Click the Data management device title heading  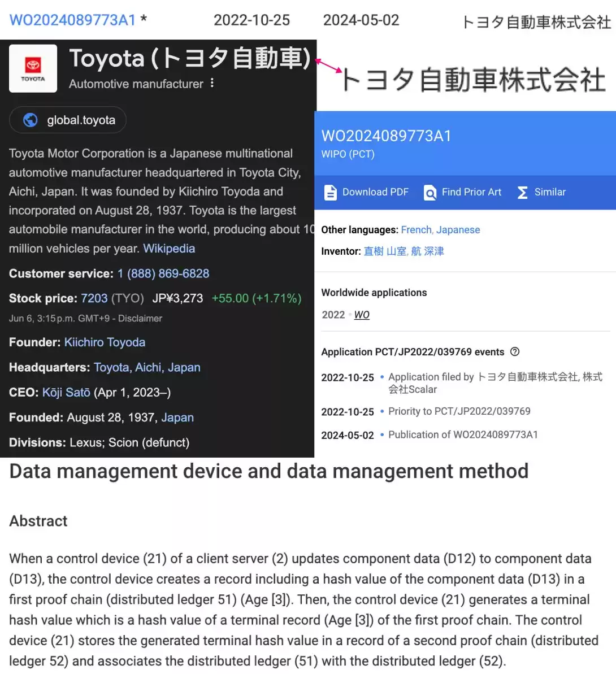point(268,471)
